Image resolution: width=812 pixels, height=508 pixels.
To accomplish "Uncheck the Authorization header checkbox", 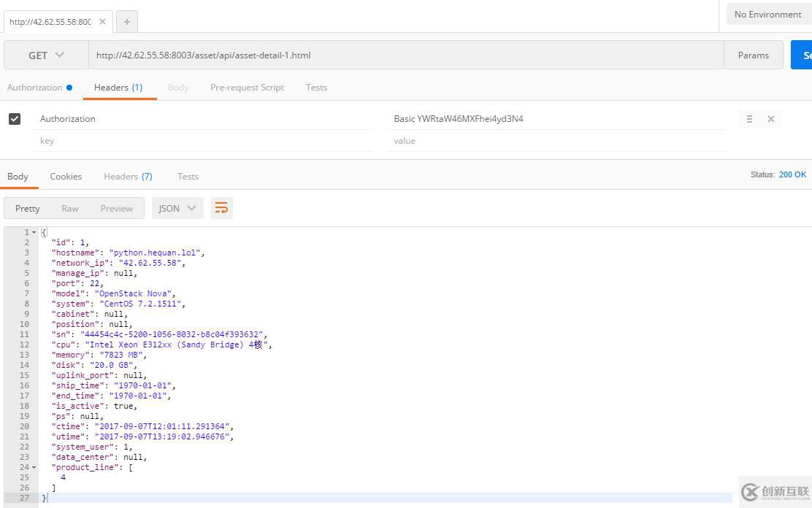I will pos(15,119).
